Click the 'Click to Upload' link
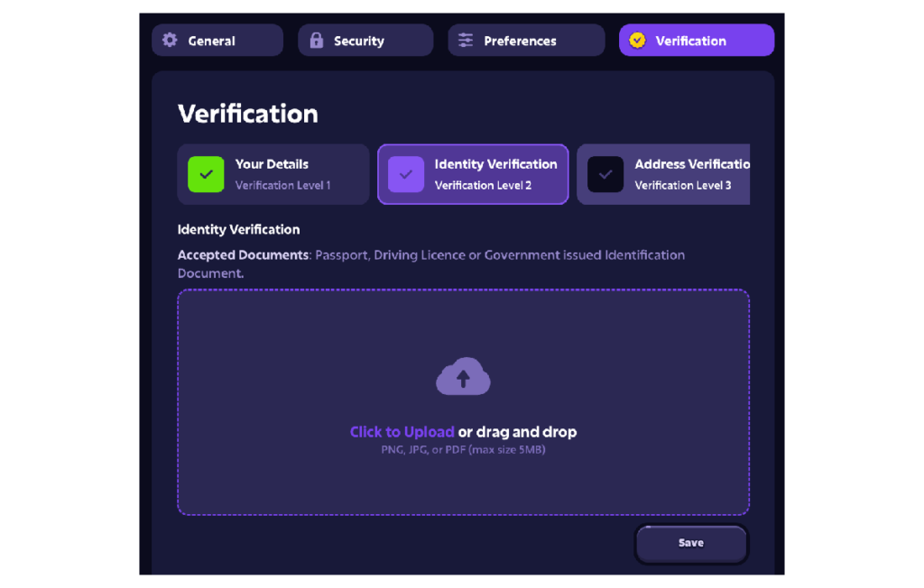The width and height of the screenshot is (924, 588). tap(402, 432)
